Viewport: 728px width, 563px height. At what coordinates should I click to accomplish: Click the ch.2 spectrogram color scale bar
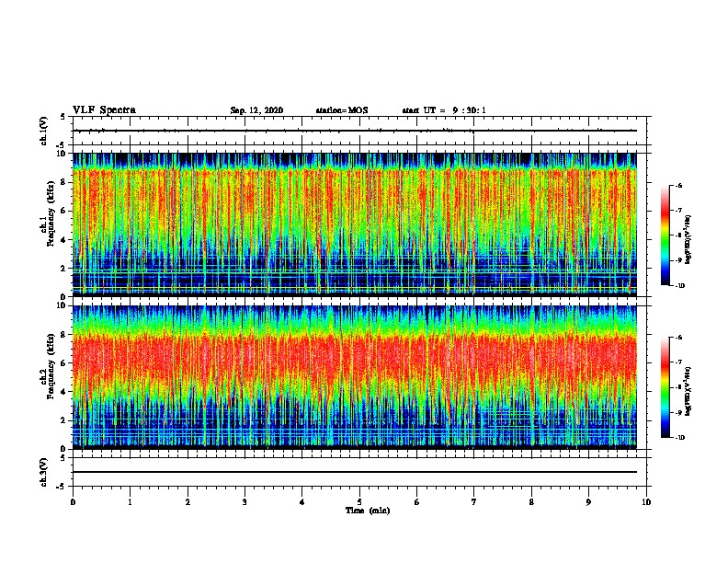(x=665, y=387)
